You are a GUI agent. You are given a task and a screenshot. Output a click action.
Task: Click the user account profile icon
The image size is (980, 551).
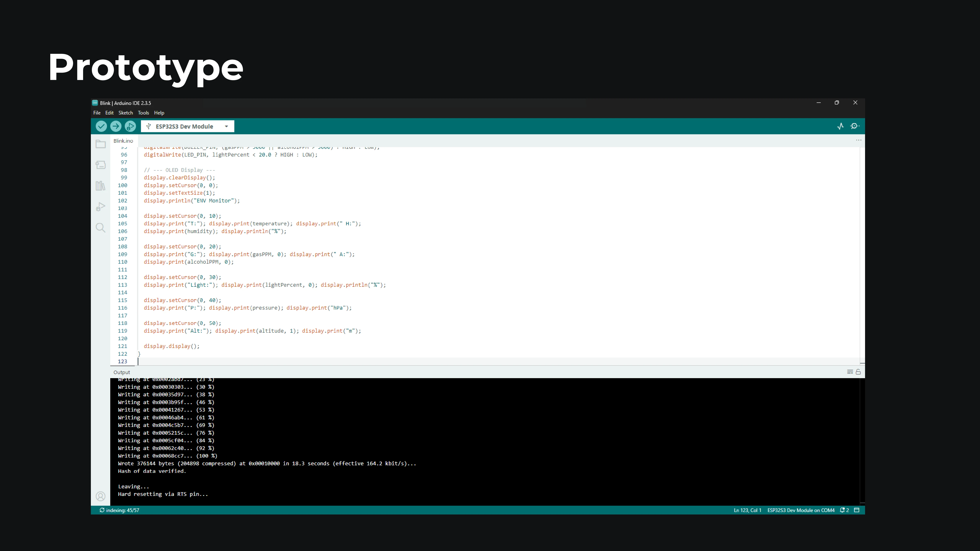click(x=100, y=496)
